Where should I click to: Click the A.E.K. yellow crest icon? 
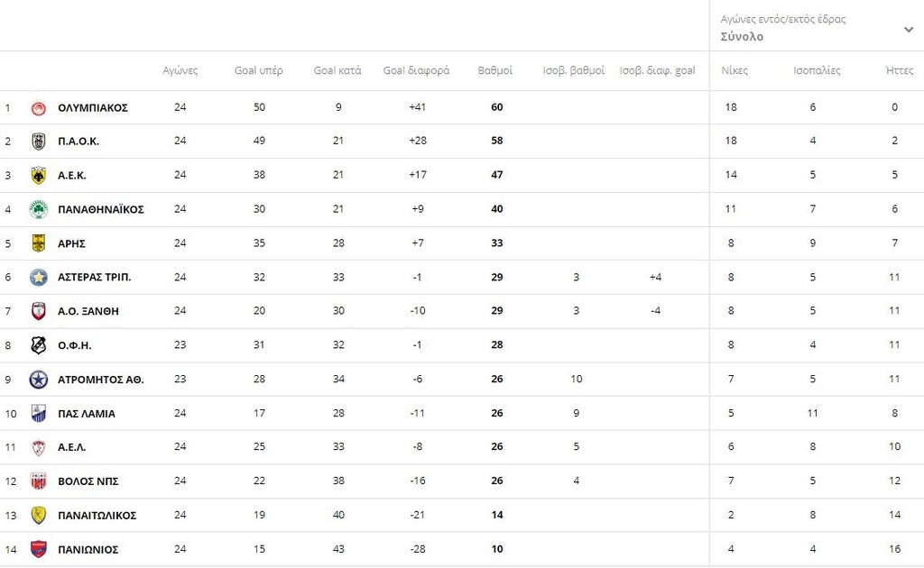point(38,176)
